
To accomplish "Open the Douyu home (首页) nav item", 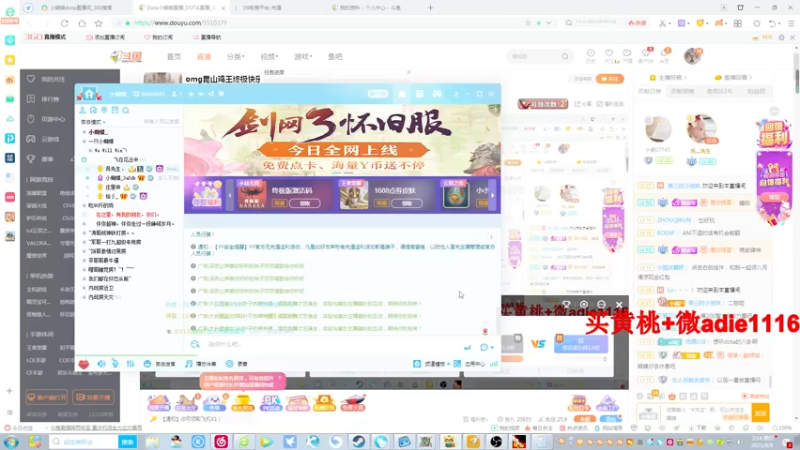I will (x=174, y=57).
